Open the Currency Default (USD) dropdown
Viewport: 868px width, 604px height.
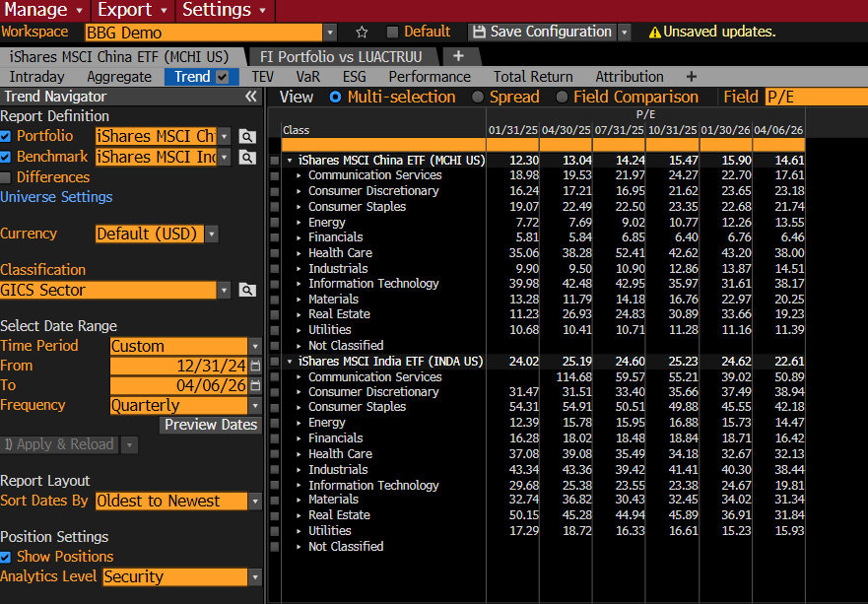[212, 235]
